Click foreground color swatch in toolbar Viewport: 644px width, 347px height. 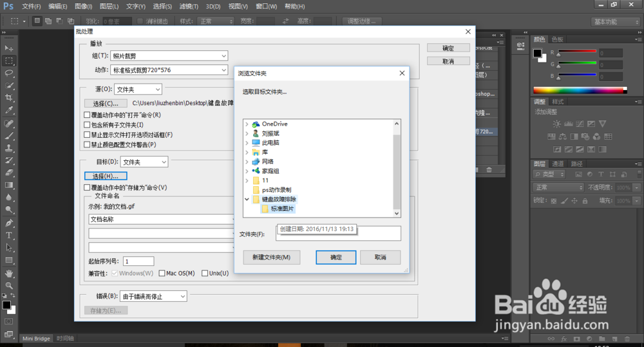(x=6, y=305)
